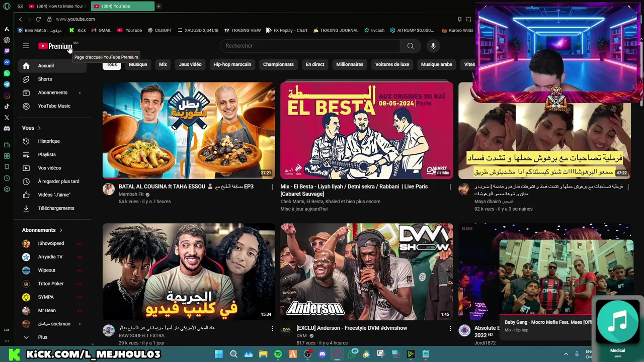This screenshot has width=644, height=362.
Task: Select the Hip-hop marocain filter chip
Action: click(x=232, y=64)
